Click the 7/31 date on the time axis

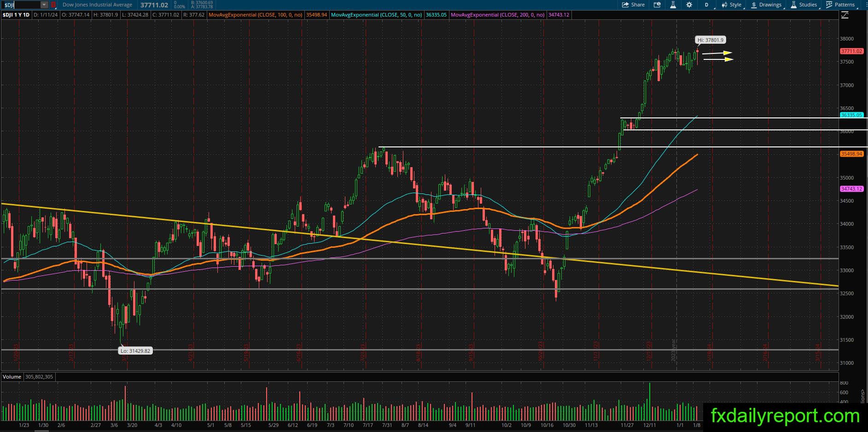pos(387,425)
